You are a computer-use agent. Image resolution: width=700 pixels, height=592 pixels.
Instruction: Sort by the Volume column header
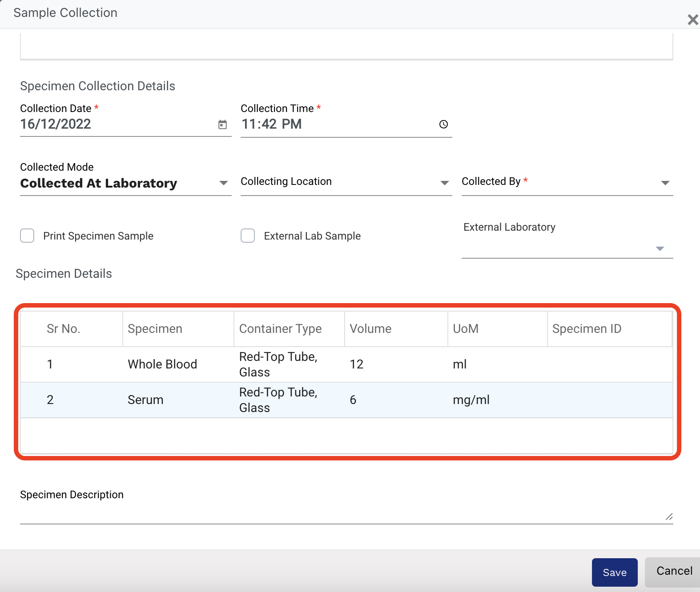point(370,329)
